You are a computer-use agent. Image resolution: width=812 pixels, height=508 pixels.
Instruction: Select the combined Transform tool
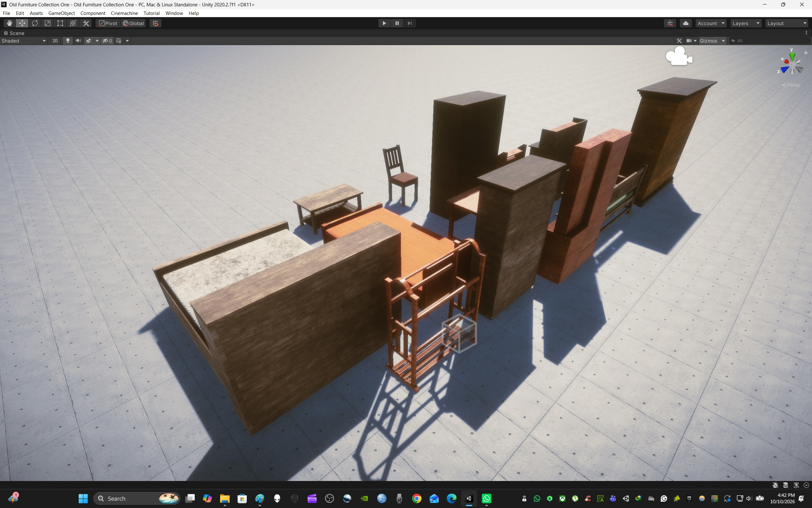coord(73,23)
